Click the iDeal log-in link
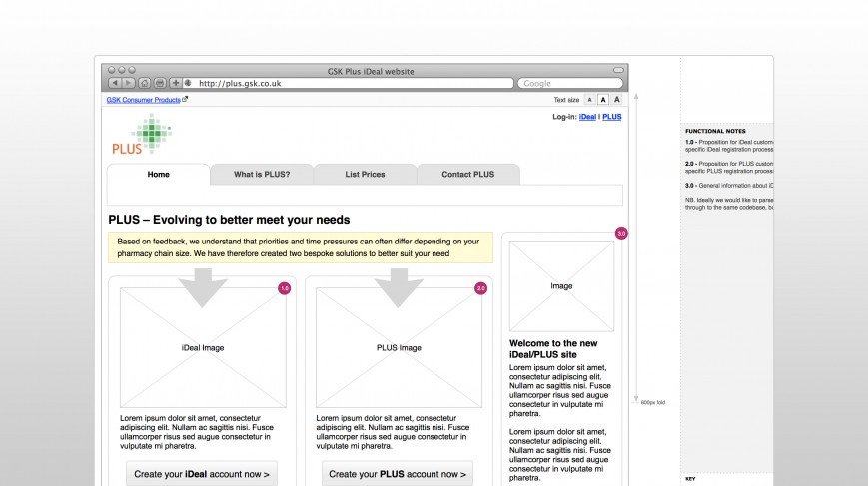Screen dimensions: 868x486 [x=587, y=117]
